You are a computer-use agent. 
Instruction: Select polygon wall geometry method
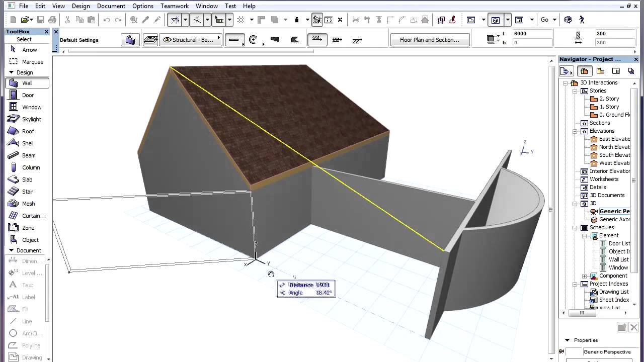(295, 40)
